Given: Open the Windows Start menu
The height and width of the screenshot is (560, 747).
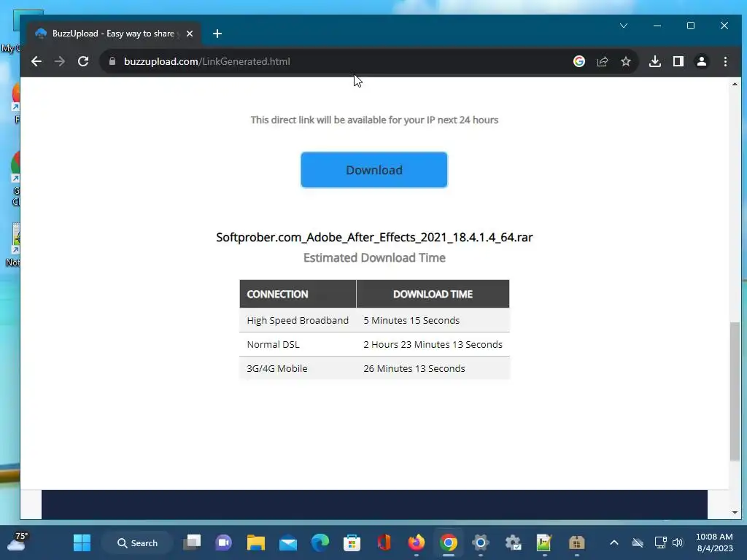Looking at the screenshot, I should coord(82,542).
